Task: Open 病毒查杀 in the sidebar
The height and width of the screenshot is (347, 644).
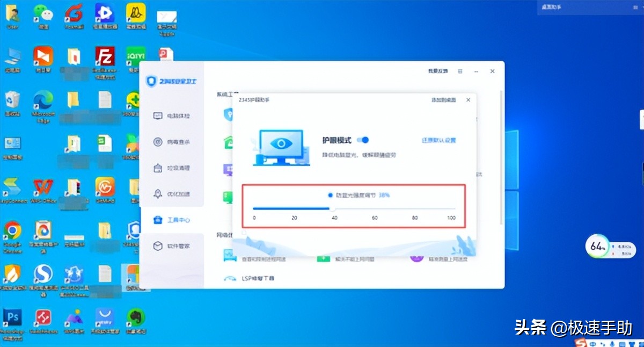Action: click(x=172, y=141)
